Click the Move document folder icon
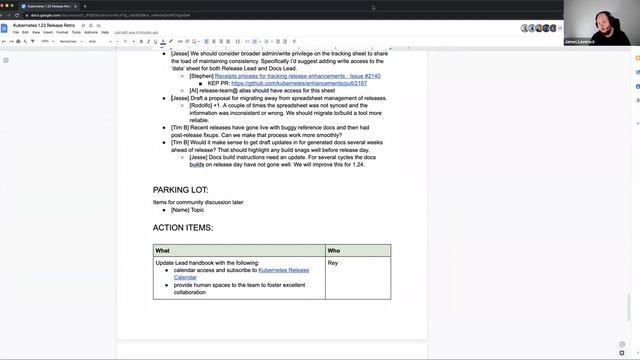 91,25
